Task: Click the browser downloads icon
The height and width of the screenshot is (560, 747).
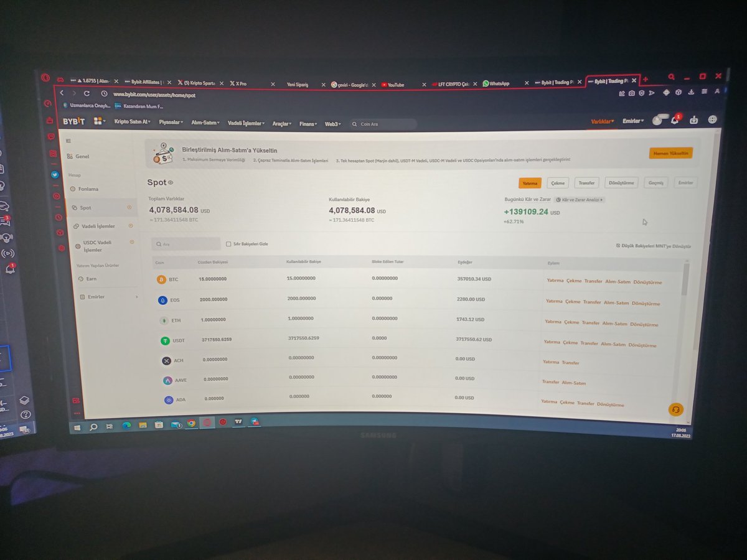Action: pyautogui.click(x=691, y=92)
